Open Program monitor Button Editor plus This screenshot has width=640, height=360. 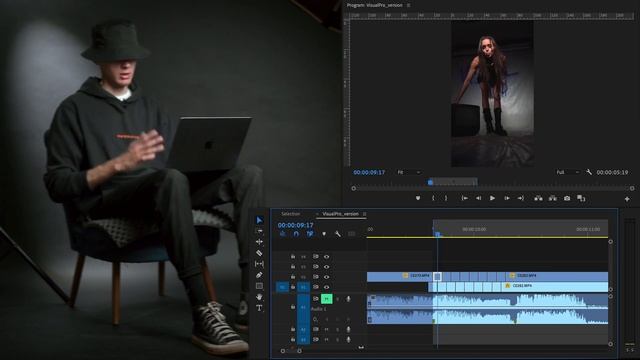627,199
